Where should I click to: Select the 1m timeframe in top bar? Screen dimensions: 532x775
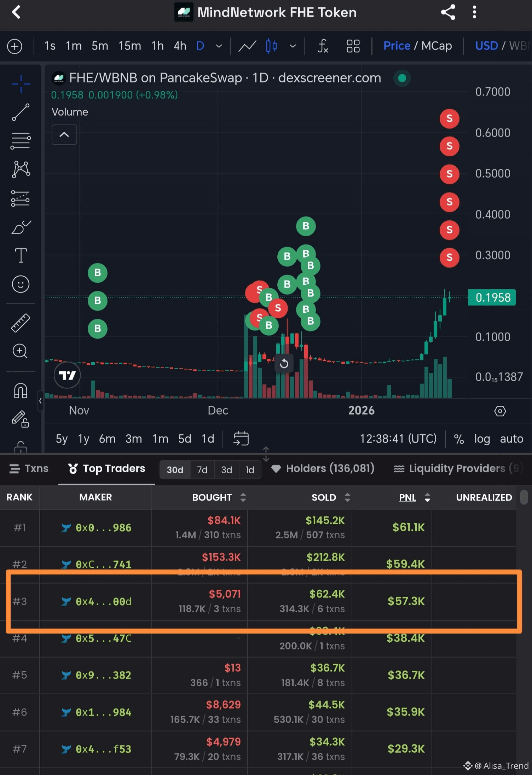(x=74, y=46)
